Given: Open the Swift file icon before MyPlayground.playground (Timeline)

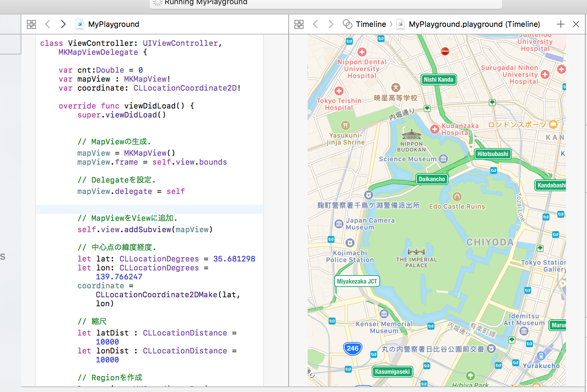Looking at the screenshot, I should tap(400, 24).
